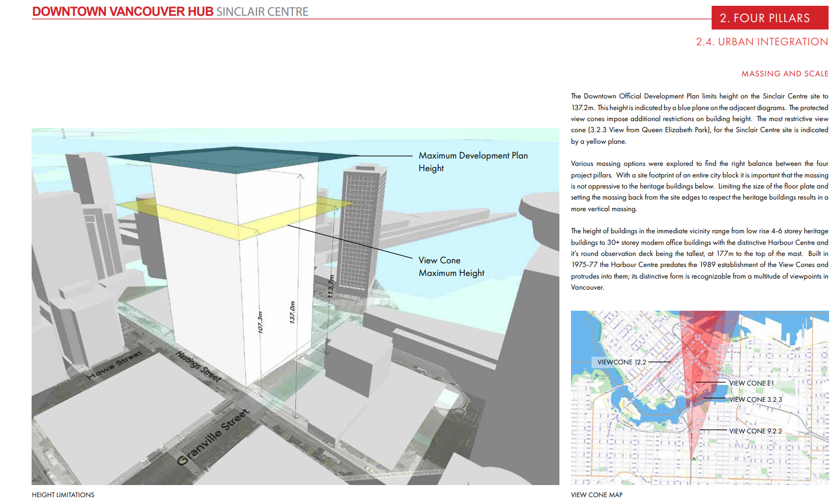This screenshot has height=504, width=837.
Task: Click the VIEW CONE MAP caption
Action: click(597, 495)
